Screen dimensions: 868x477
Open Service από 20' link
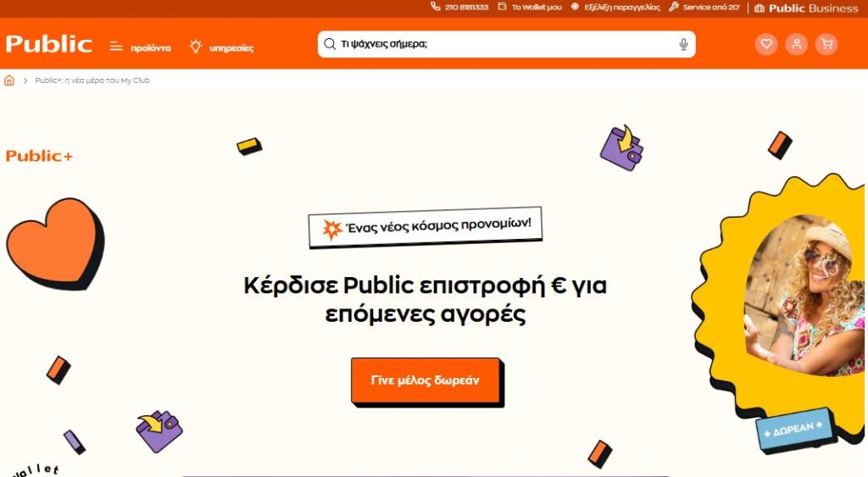coord(704,7)
